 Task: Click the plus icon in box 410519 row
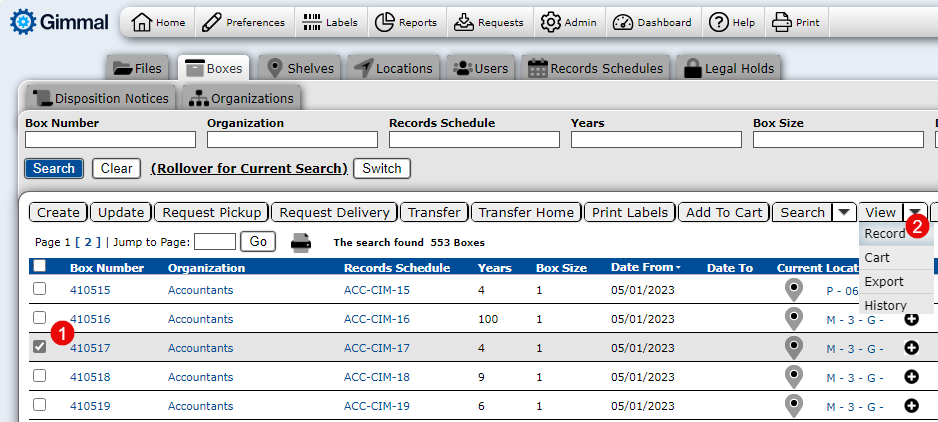pyautogui.click(x=911, y=406)
